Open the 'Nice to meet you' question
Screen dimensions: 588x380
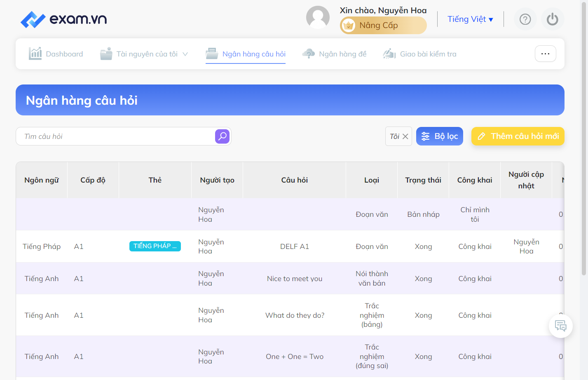coord(294,279)
